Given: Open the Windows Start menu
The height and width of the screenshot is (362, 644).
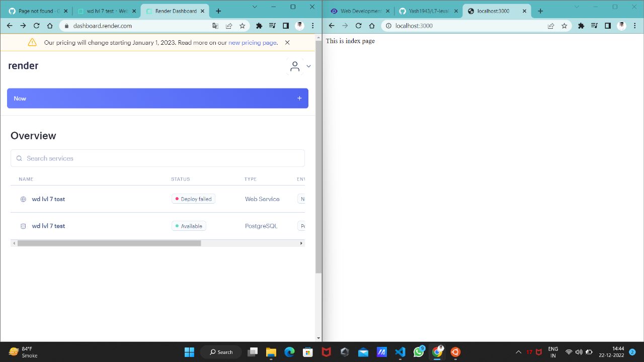Looking at the screenshot, I should pos(189,352).
